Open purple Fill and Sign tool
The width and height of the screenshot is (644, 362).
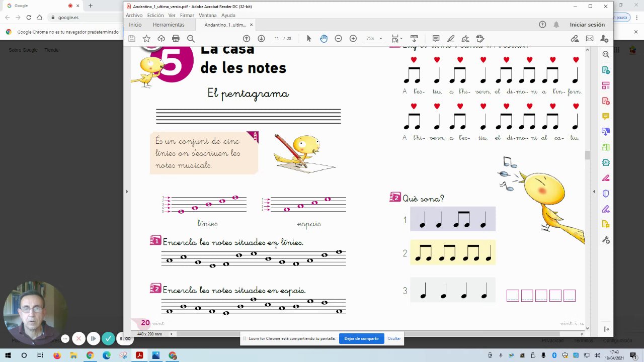coord(606,209)
